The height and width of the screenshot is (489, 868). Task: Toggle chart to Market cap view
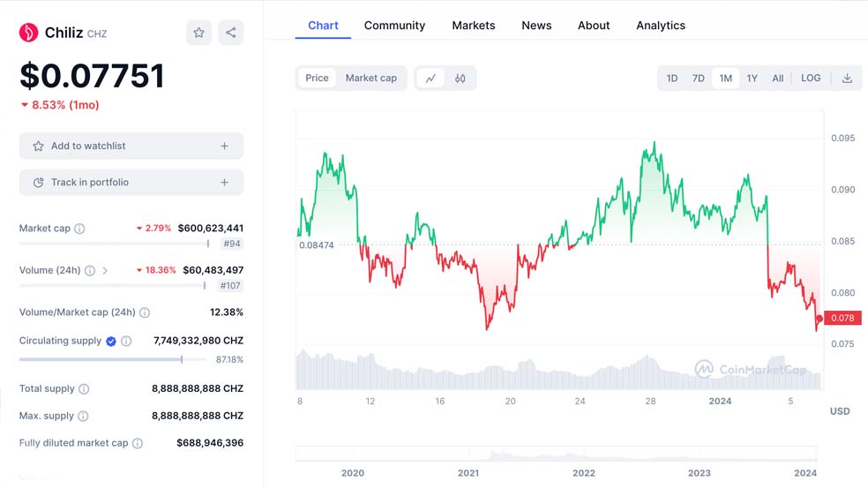coord(370,78)
